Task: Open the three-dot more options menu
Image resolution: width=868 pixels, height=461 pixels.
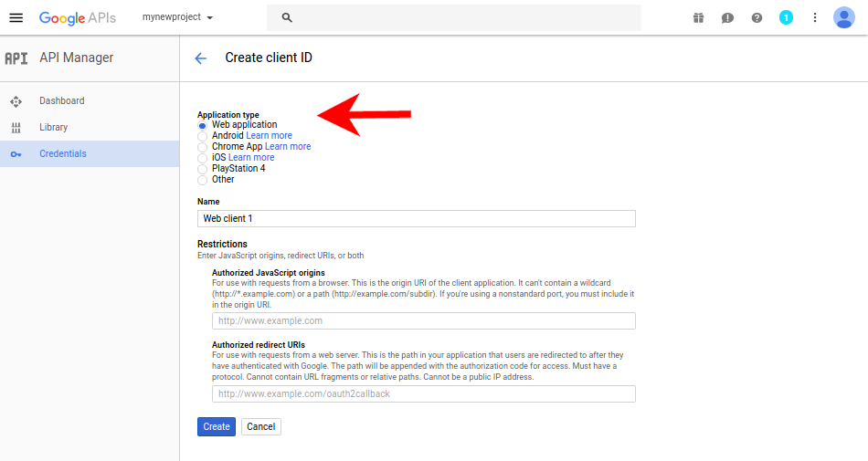Action: tap(815, 17)
